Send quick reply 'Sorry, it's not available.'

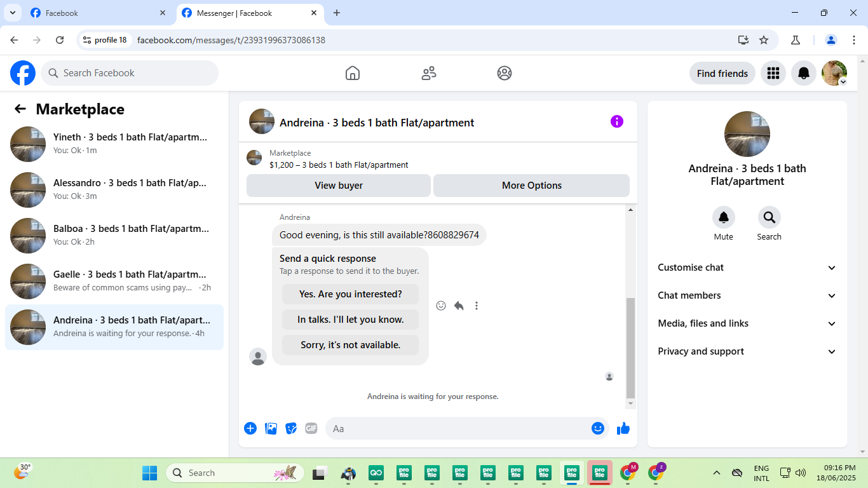351,345
